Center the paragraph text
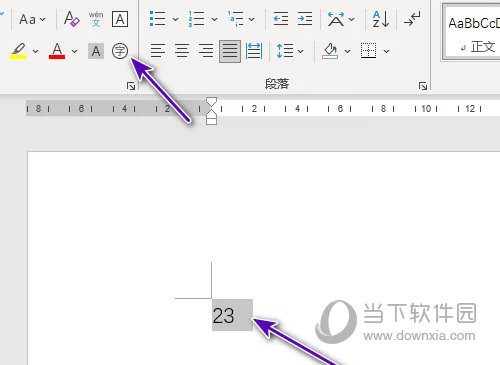Screen dimensions: 500x365 coord(182,51)
